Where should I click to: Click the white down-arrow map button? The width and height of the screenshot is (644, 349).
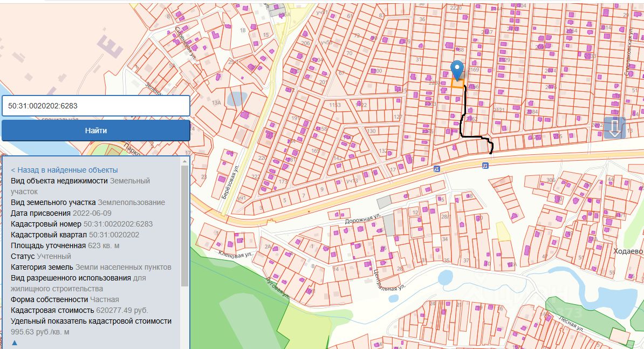pyautogui.click(x=614, y=128)
